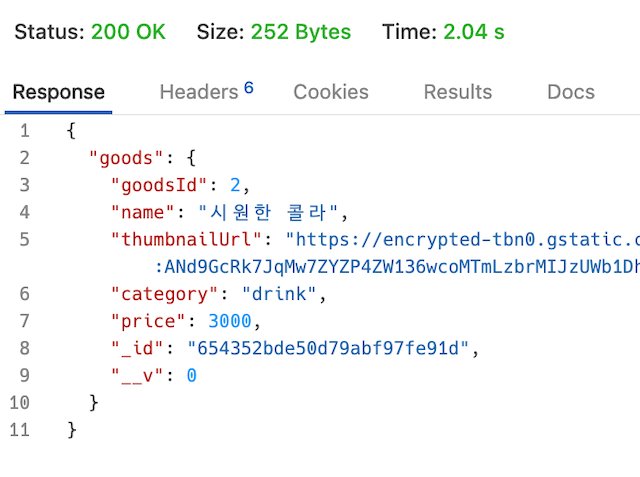
Task: Open the Cookies tab
Action: coord(331,92)
